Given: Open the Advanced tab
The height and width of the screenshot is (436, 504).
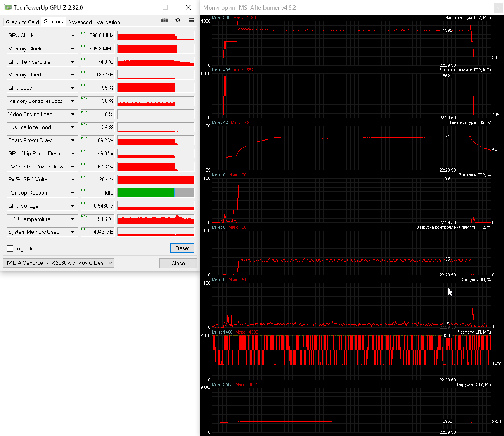Looking at the screenshot, I should (x=80, y=22).
